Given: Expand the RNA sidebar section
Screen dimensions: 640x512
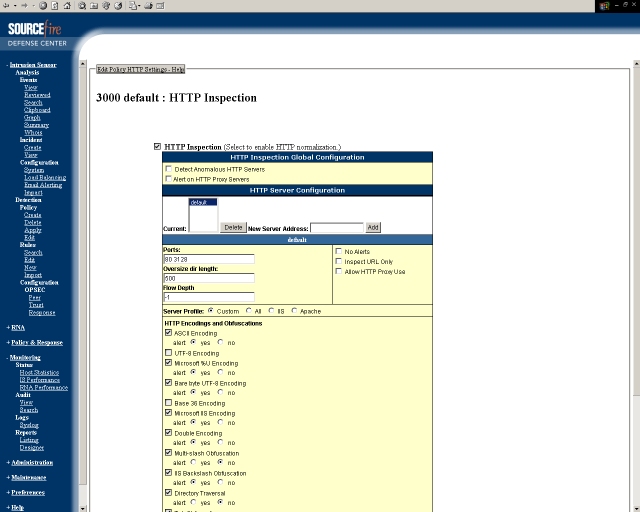Looking at the screenshot, I should click(18, 327).
